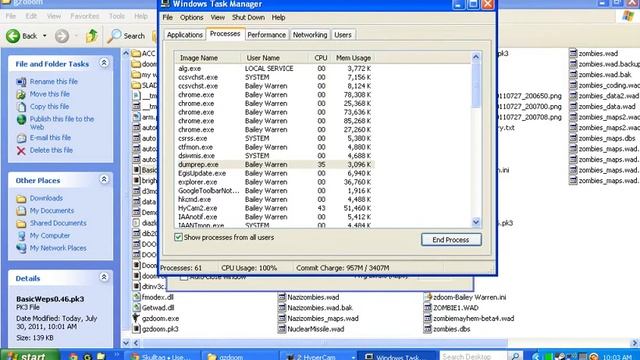
Task: Select the gzdoom.exe file icon
Action: coord(136,318)
